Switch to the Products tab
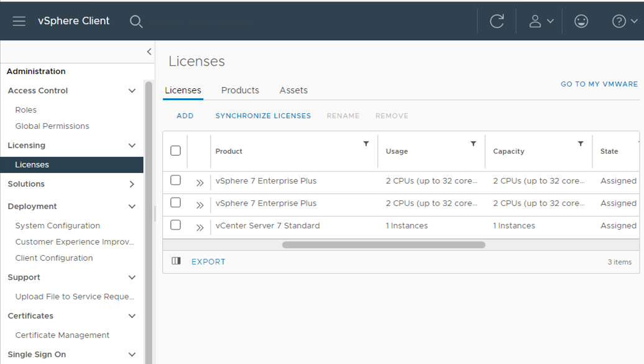This screenshot has height=364, width=644. coord(240,90)
